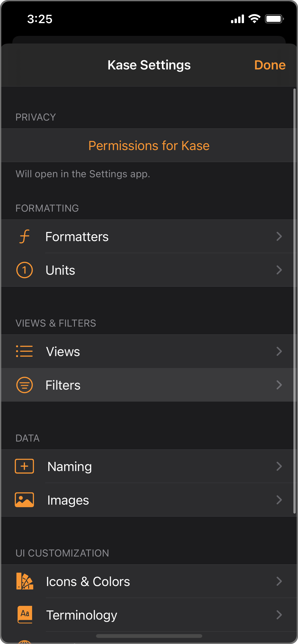The image size is (298, 644).
Task: Open Naming via its right chevron
Action: (279, 466)
